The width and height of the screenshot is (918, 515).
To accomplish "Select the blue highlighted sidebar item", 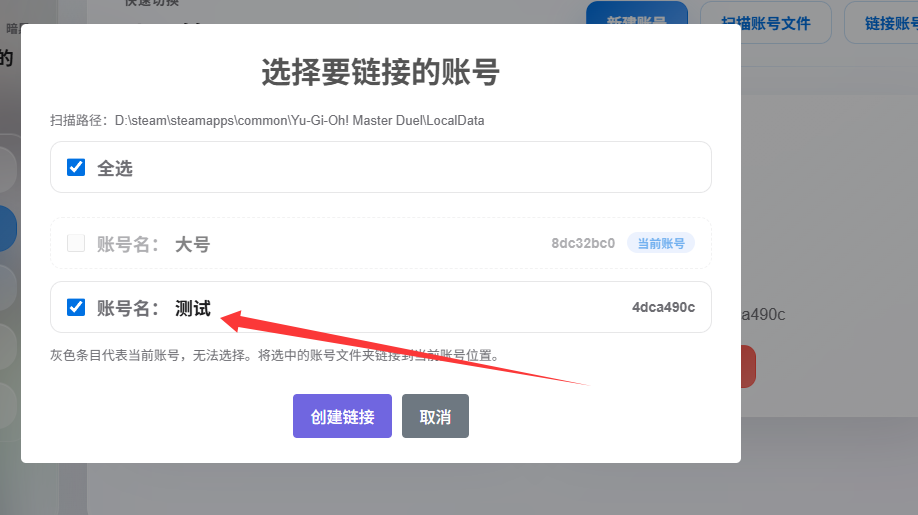I will pos(8,227).
